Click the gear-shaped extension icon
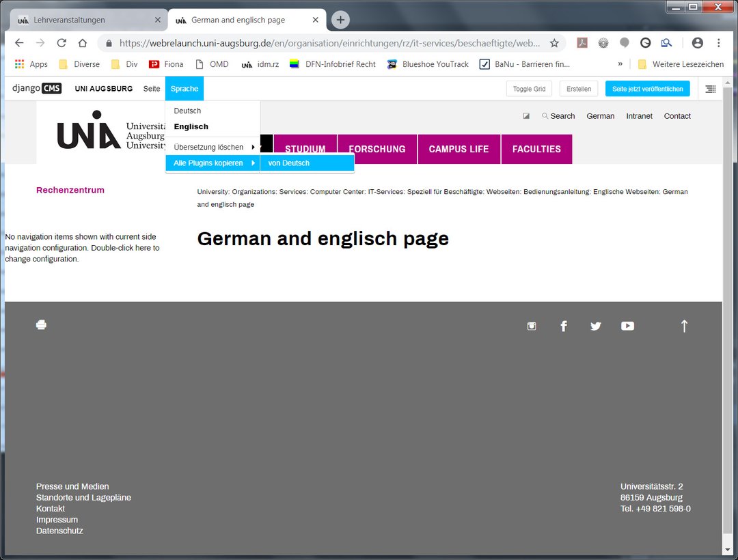738x560 pixels. 603,43
